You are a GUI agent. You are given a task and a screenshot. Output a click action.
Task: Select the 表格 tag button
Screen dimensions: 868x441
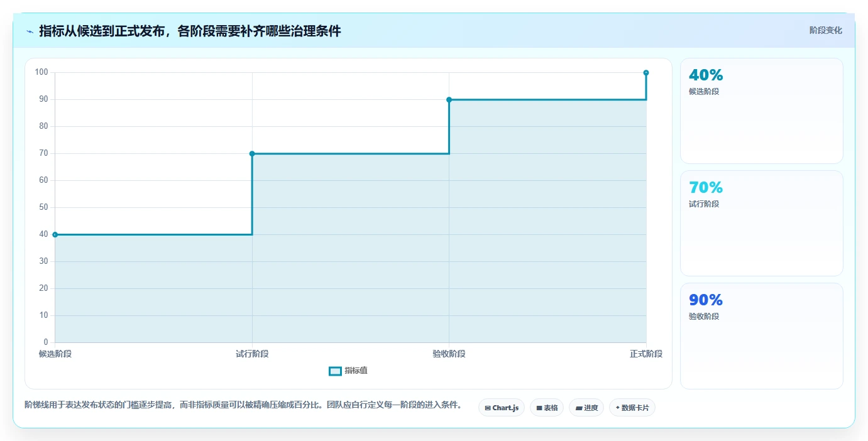coord(547,408)
